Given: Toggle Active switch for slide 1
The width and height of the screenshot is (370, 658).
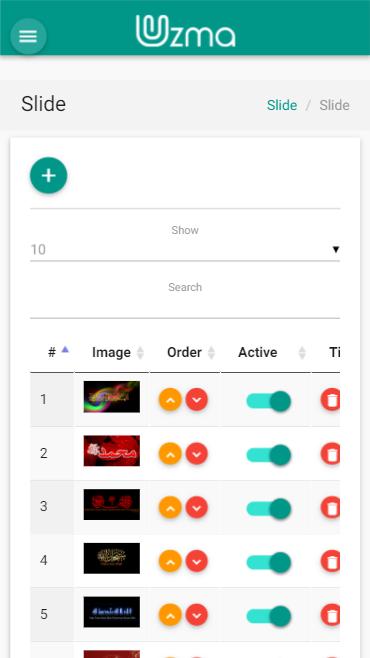Looking at the screenshot, I should pos(268,401).
